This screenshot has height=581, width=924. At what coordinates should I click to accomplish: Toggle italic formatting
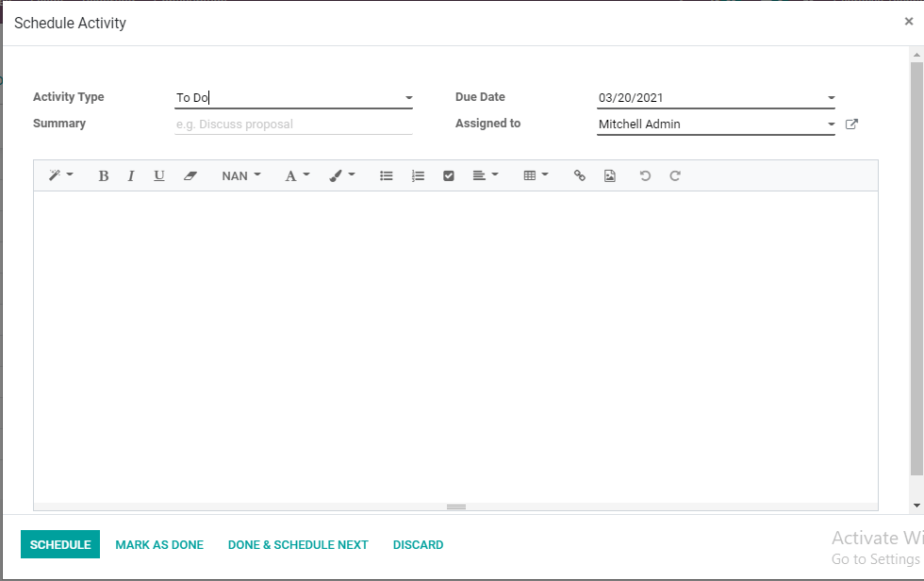click(131, 175)
